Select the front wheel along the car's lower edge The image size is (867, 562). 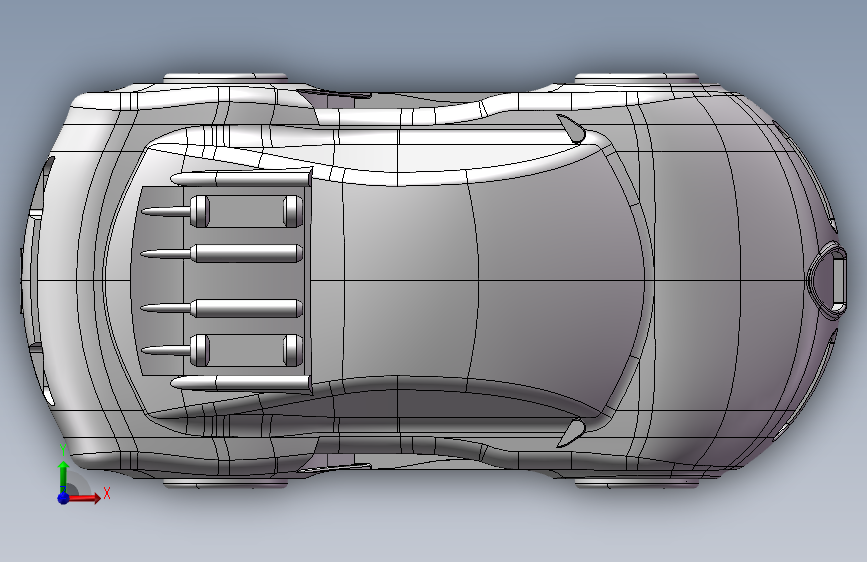[637, 483]
